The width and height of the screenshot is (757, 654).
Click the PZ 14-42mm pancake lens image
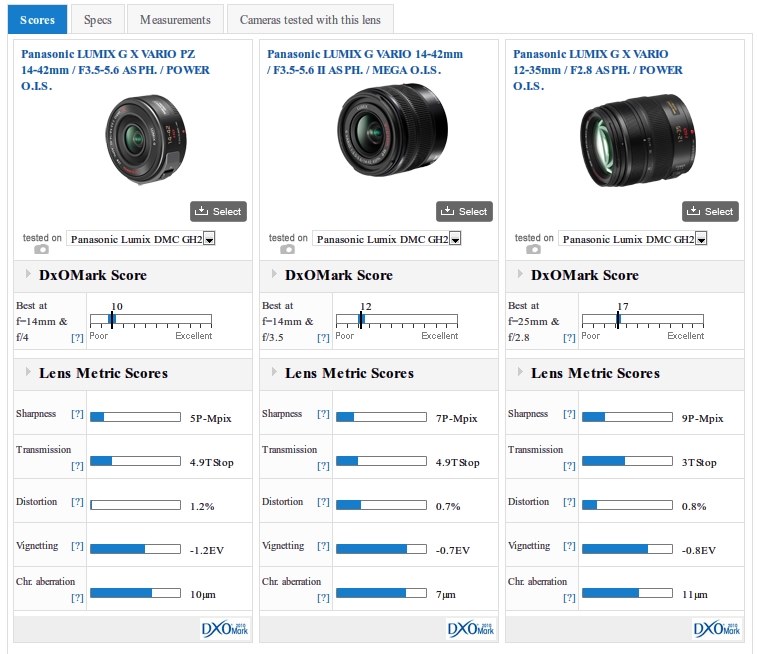(146, 139)
